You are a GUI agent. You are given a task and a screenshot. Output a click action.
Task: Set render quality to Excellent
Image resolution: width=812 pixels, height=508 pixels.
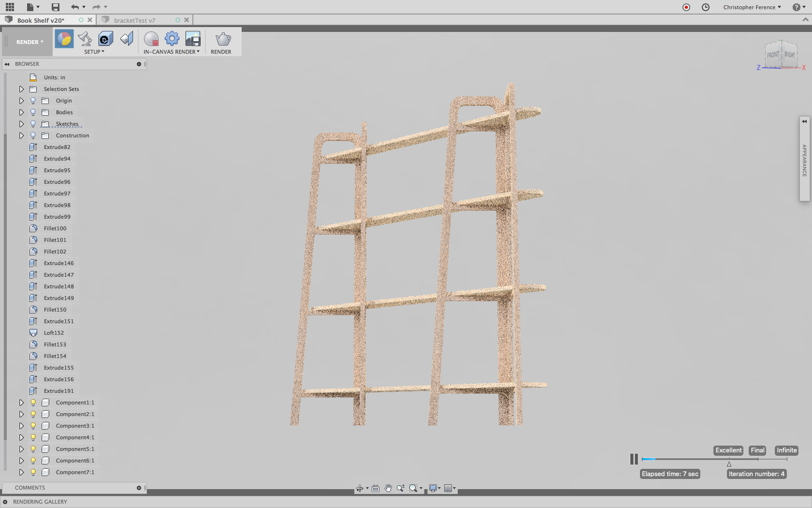click(x=728, y=450)
